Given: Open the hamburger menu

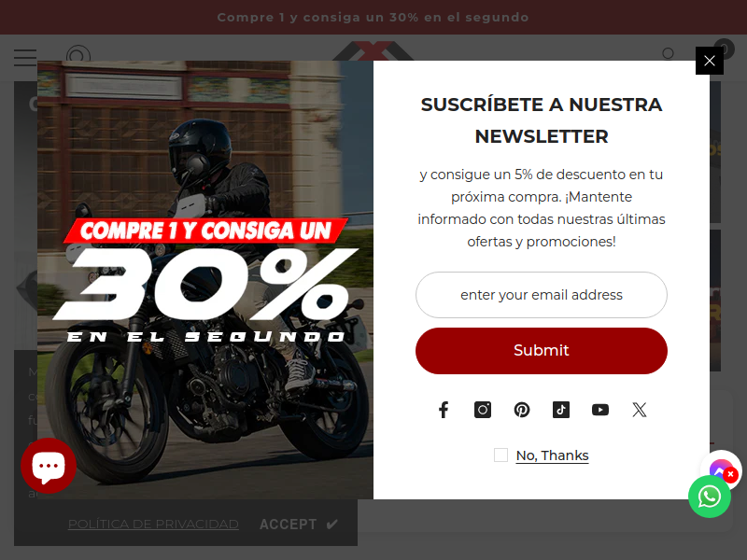Looking at the screenshot, I should pos(25,57).
